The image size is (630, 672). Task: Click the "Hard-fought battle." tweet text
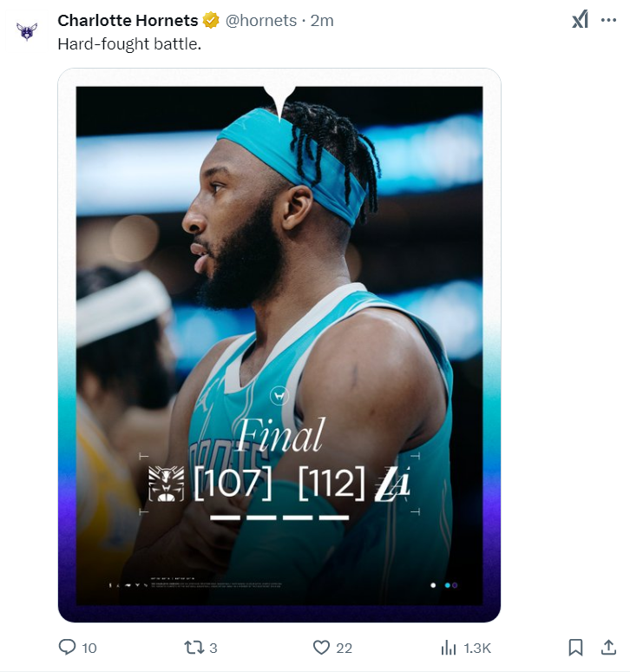[129, 43]
